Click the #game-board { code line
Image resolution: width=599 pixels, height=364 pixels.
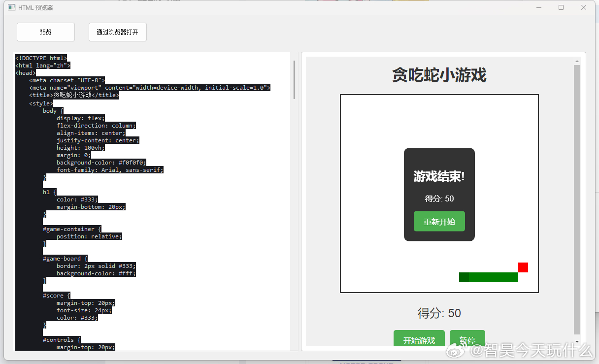[x=65, y=259]
